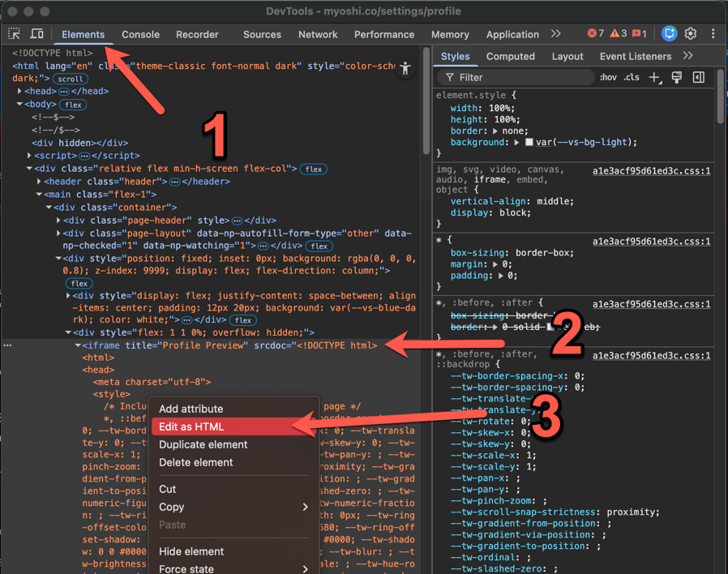Activate the inspect element picker icon

point(14,34)
